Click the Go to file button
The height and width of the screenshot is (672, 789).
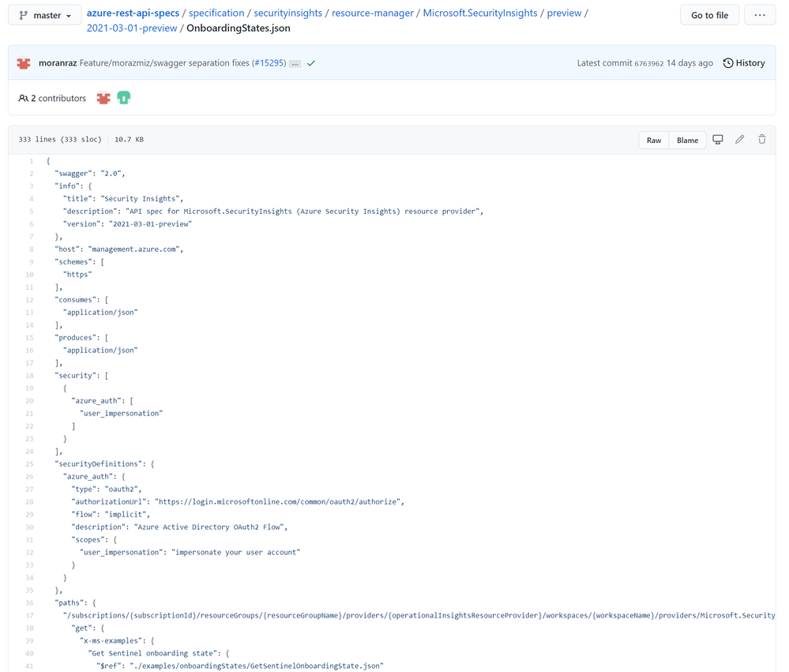pos(709,15)
